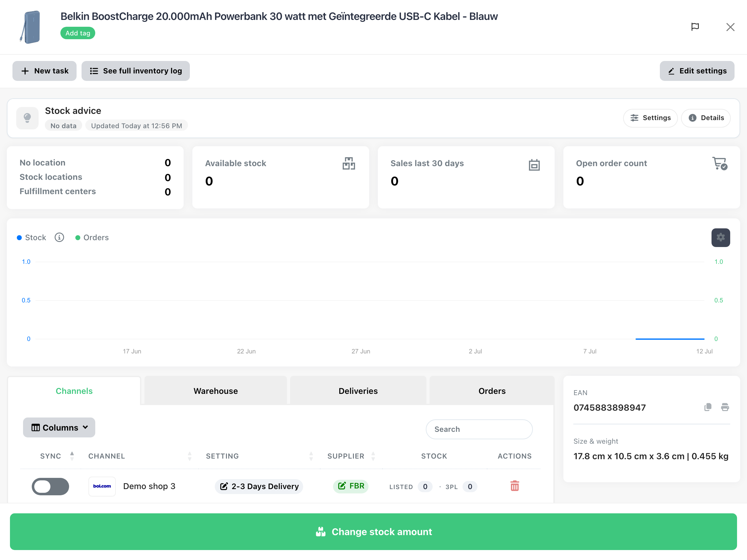Image resolution: width=747 pixels, height=560 pixels.
Task: Create a New task
Action: pyautogui.click(x=45, y=71)
